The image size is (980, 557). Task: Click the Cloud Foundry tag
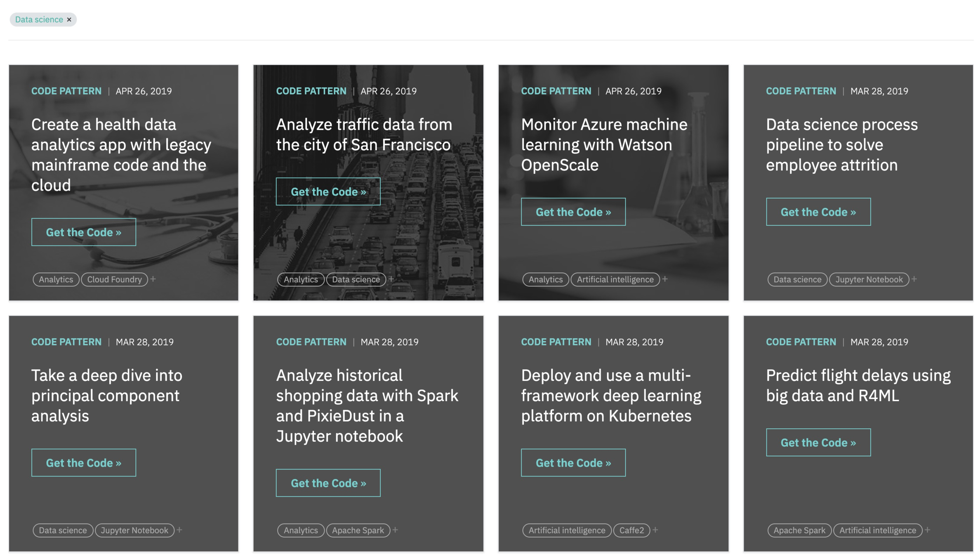pyautogui.click(x=114, y=279)
